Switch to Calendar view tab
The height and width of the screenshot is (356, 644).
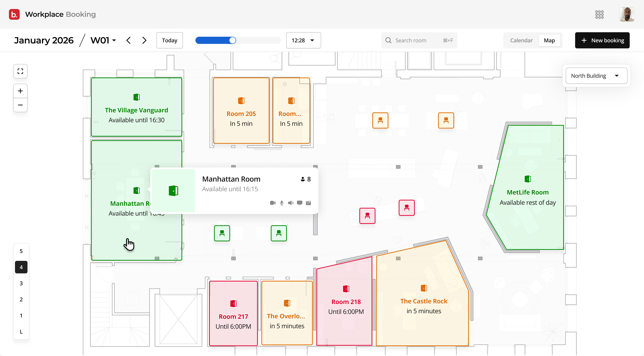521,40
